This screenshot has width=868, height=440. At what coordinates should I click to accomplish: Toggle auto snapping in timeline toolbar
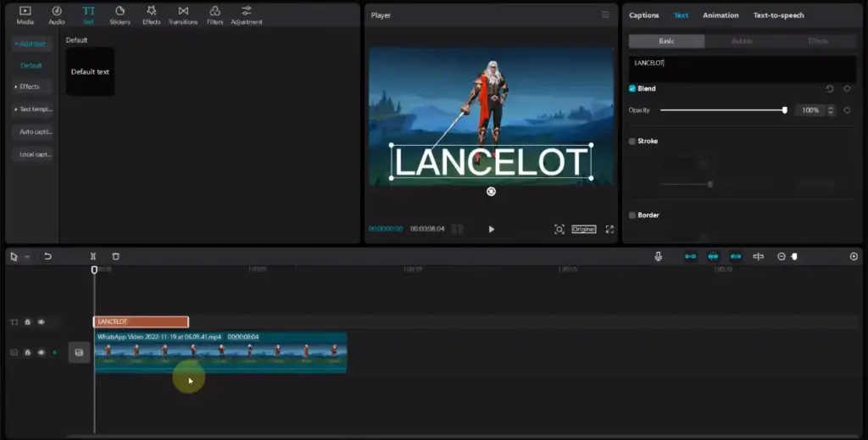[x=713, y=256]
